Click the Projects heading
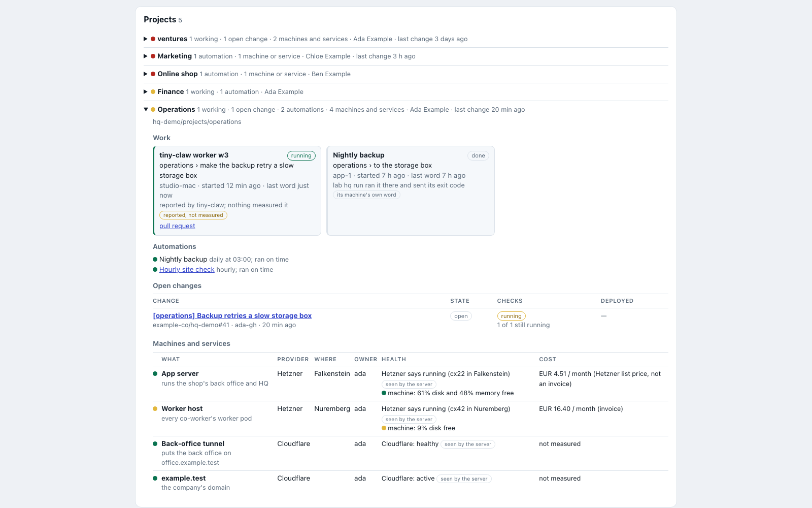Viewport: 812px width, 508px height. 160,20
